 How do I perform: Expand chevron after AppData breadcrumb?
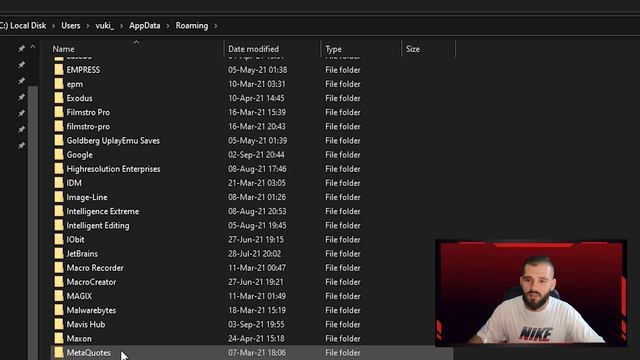(x=168, y=26)
